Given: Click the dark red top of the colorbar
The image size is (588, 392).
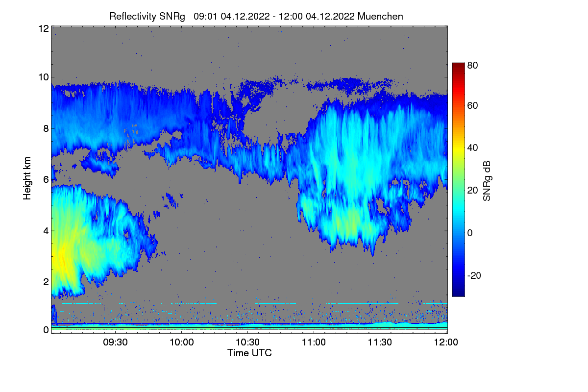Looking at the screenshot, I should coord(458,66).
